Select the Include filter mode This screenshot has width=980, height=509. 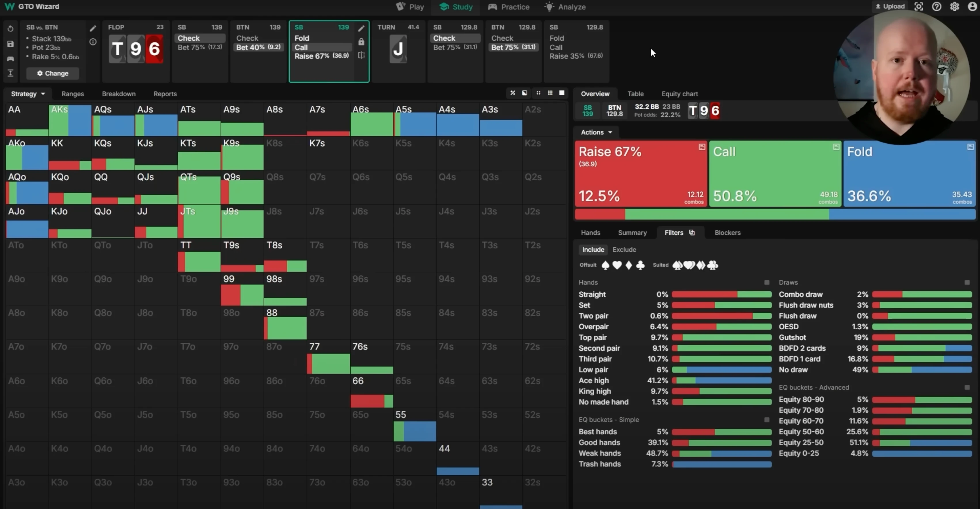593,250
